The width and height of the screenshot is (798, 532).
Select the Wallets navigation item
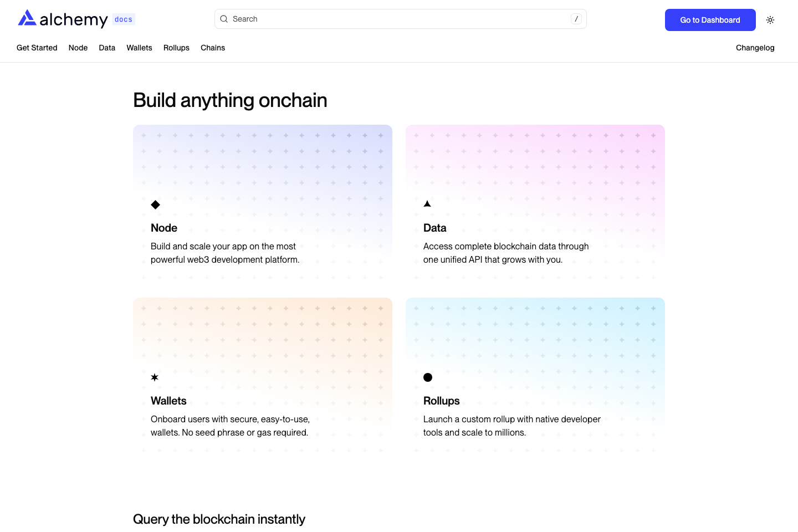click(139, 48)
